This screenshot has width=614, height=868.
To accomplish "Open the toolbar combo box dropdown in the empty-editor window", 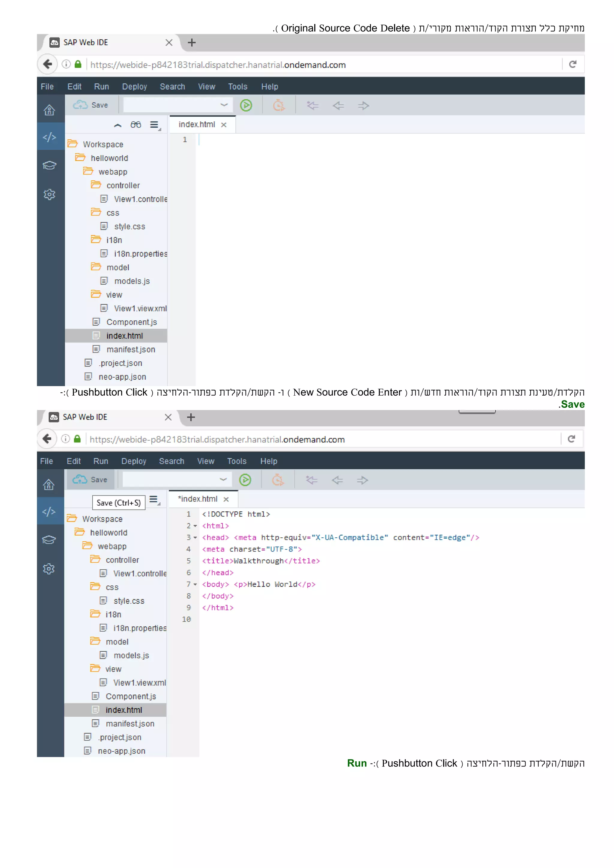I will click(x=224, y=105).
